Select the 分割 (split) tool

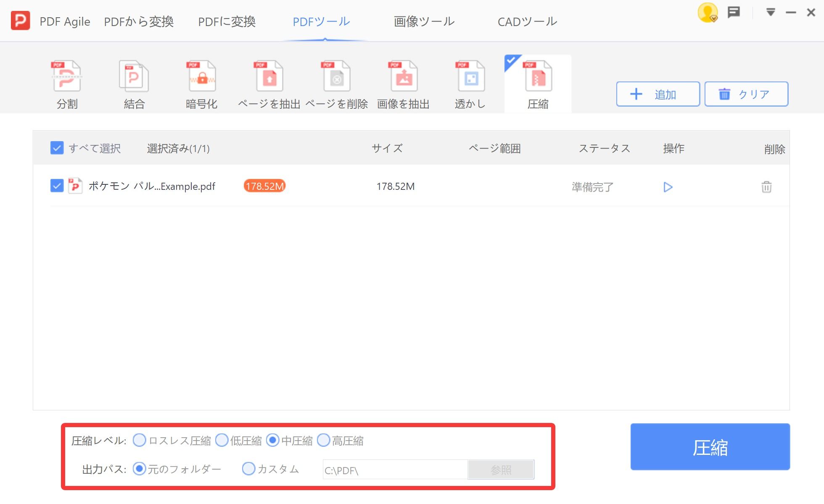(x=66, y=82)
